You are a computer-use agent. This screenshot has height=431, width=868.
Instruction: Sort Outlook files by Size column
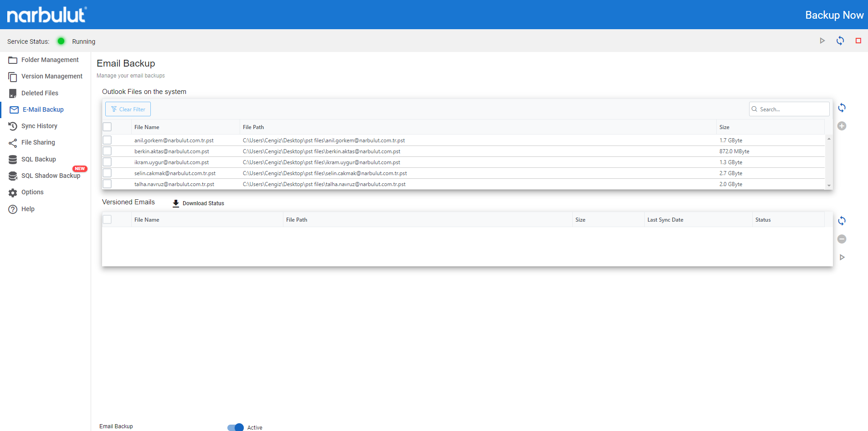[724, 127]
